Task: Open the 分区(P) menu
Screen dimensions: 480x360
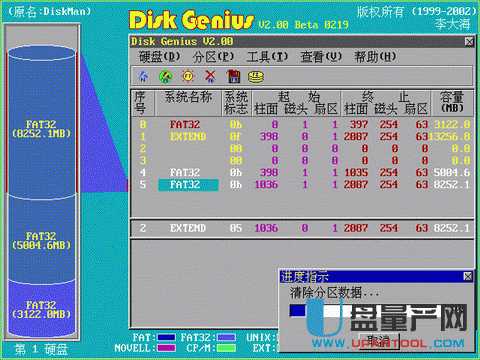Action: click(x=213, y=57)
